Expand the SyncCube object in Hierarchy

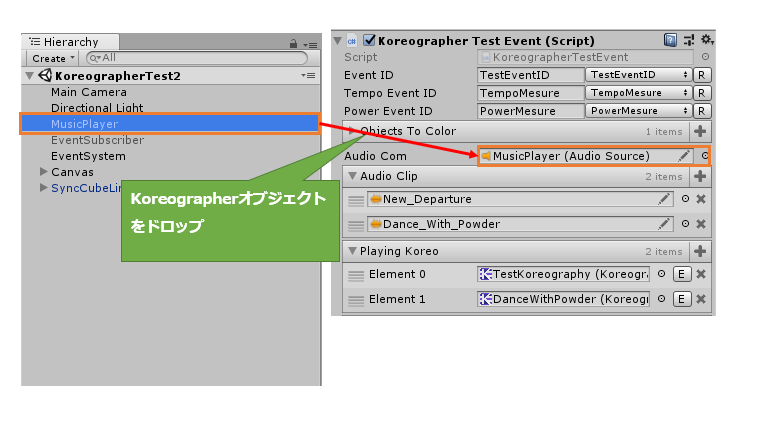pyautogui.click(x=43, y=187)
